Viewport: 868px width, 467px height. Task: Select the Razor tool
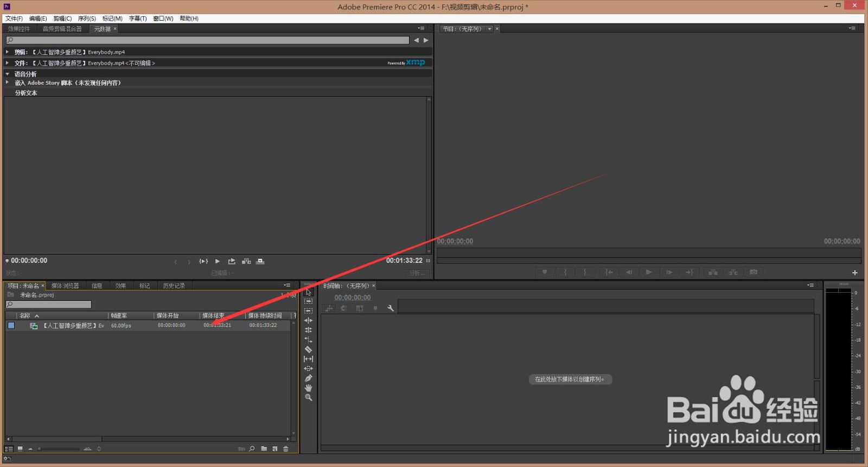click(308, 350)
